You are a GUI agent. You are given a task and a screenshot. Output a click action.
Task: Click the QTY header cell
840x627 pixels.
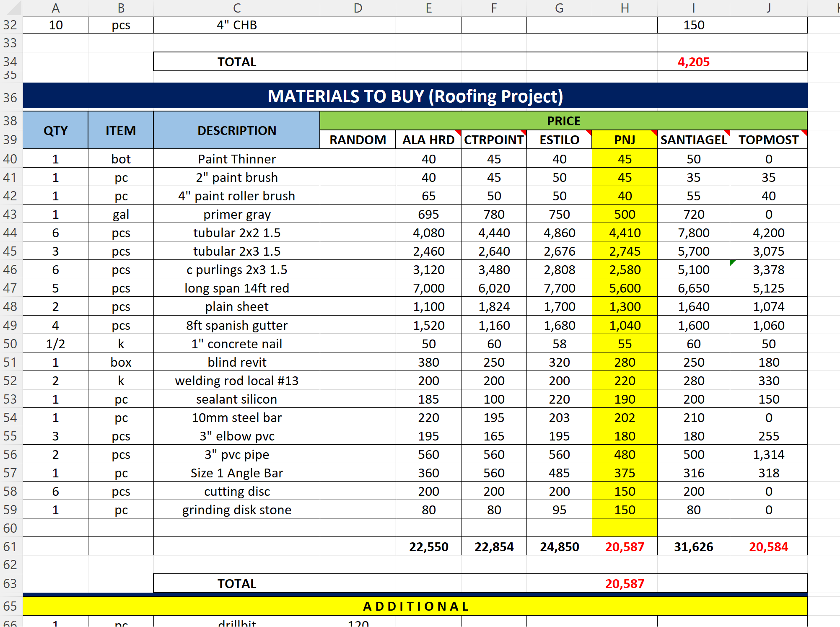(55, 130)
